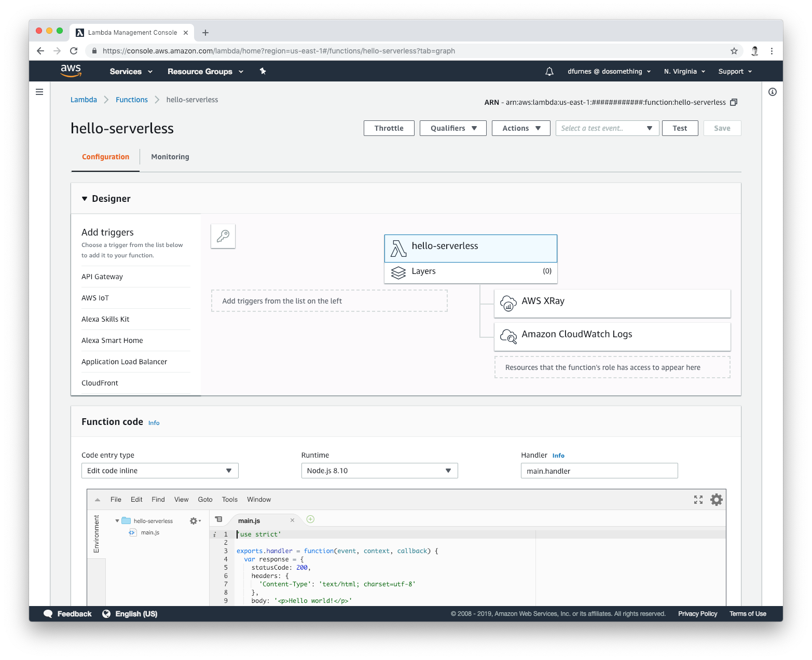Click the Feedback speech bubble icon
The height and width of the screenshot is (660, 812).
(49, 613)
